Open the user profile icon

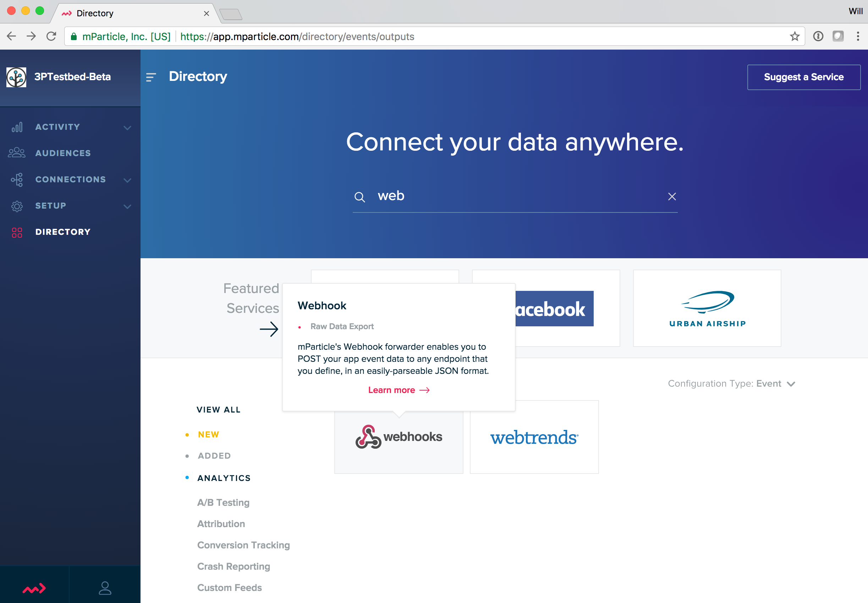pyautogui.click(x=105, y=588)
